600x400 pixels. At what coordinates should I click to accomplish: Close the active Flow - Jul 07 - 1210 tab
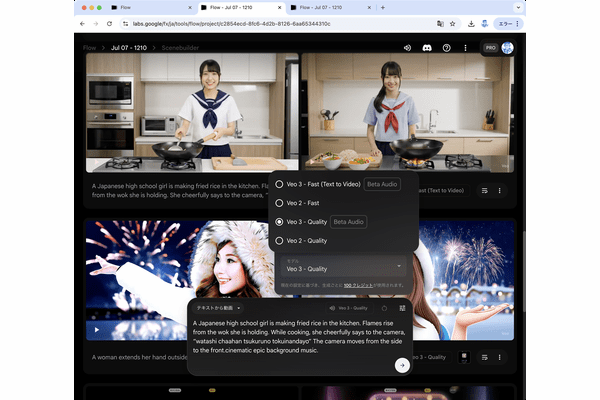tap(279, 7)
